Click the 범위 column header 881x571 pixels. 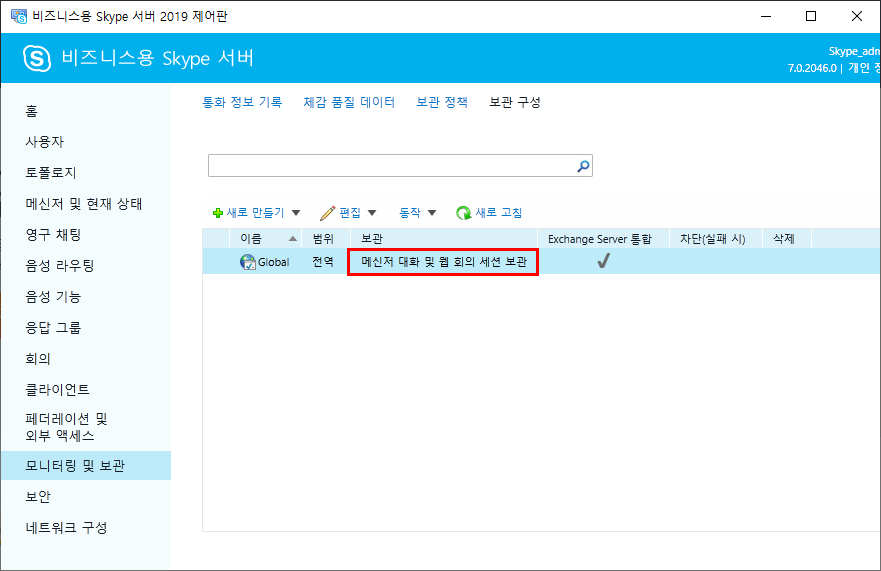(326, 239)
